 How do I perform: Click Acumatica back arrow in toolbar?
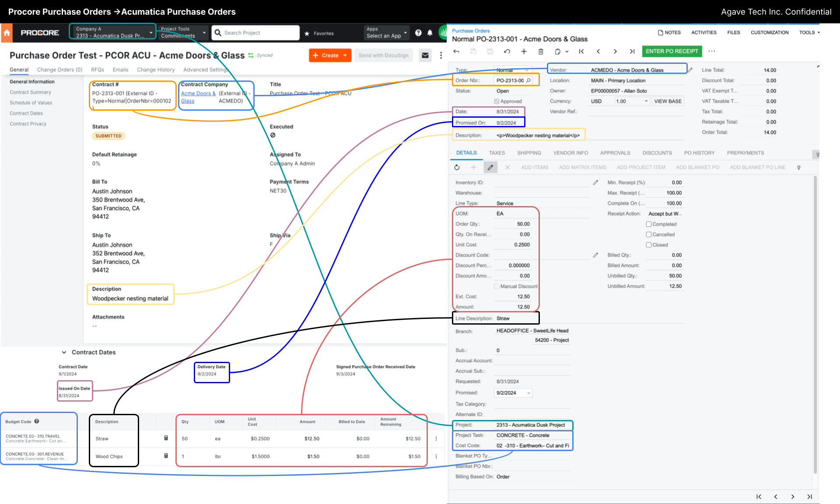tap(456, 52)
